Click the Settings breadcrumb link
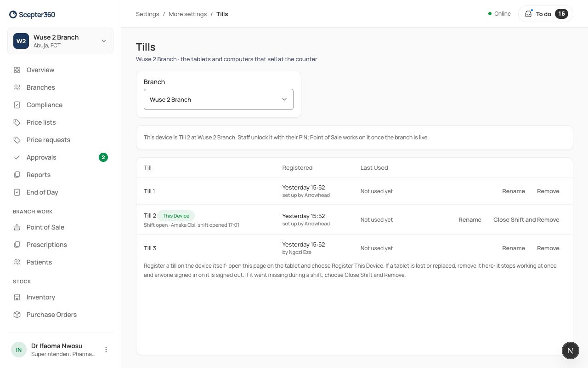 (147, 14)
